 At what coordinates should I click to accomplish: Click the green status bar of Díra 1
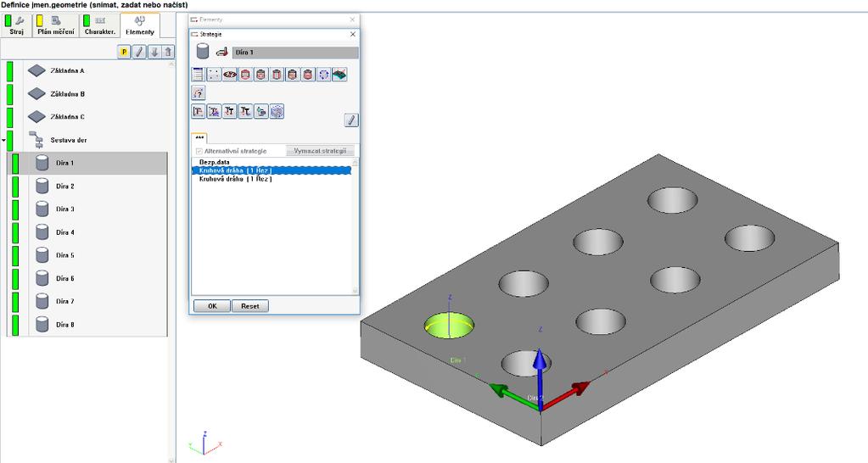tap(15, 163)
